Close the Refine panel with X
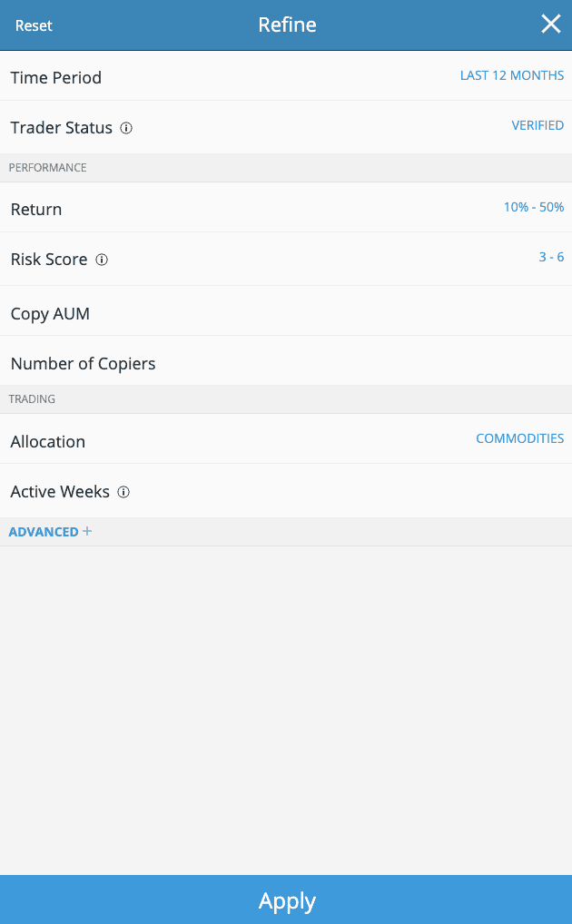The image size is (572, 924). point(551,25)
